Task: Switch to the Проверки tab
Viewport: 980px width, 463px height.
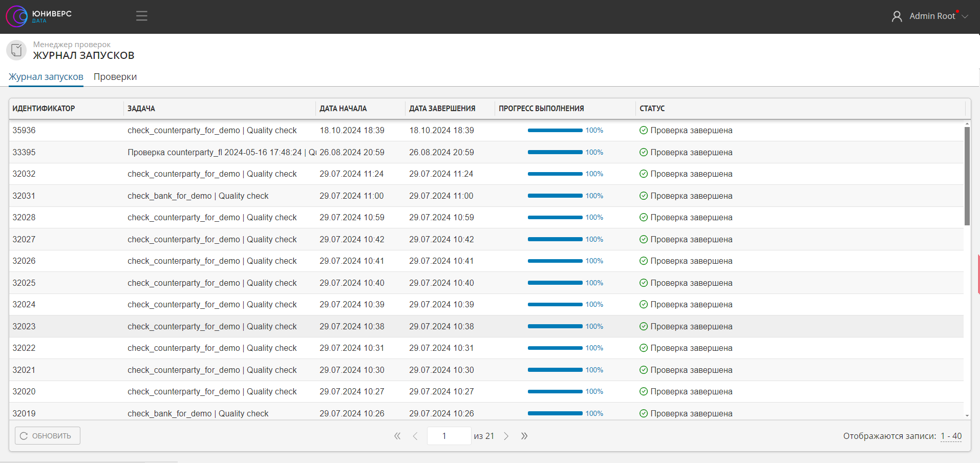Action: pos(115,77)
